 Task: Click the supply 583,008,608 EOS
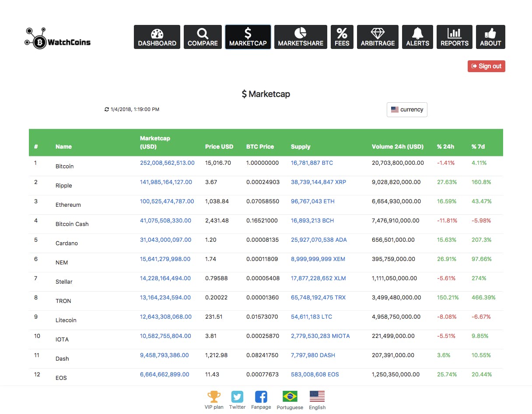tap(315, 374)
